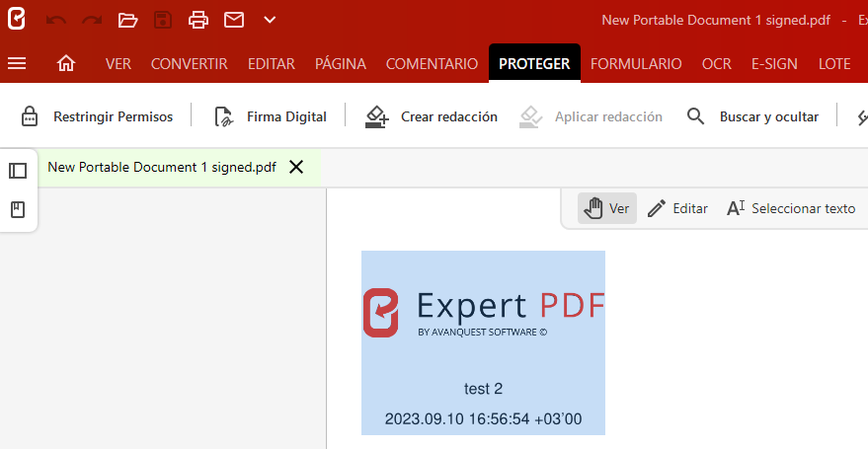Select the PROTEGER tab
This screenshot has height=449, width=868.
(x=535, y=63)
